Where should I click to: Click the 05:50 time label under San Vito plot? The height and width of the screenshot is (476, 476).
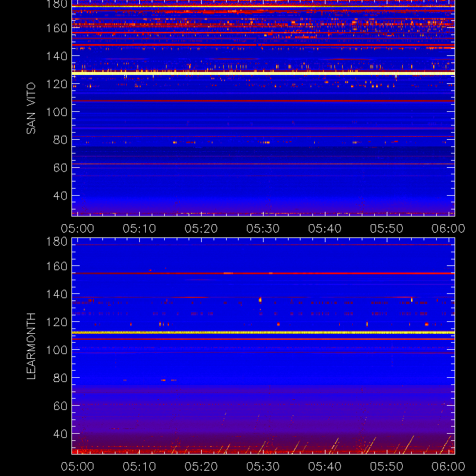(386, 228)
